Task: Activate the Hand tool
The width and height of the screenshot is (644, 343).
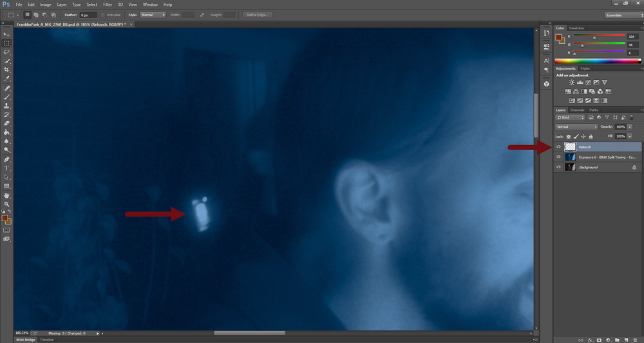Action: click(x=6, y=195)
